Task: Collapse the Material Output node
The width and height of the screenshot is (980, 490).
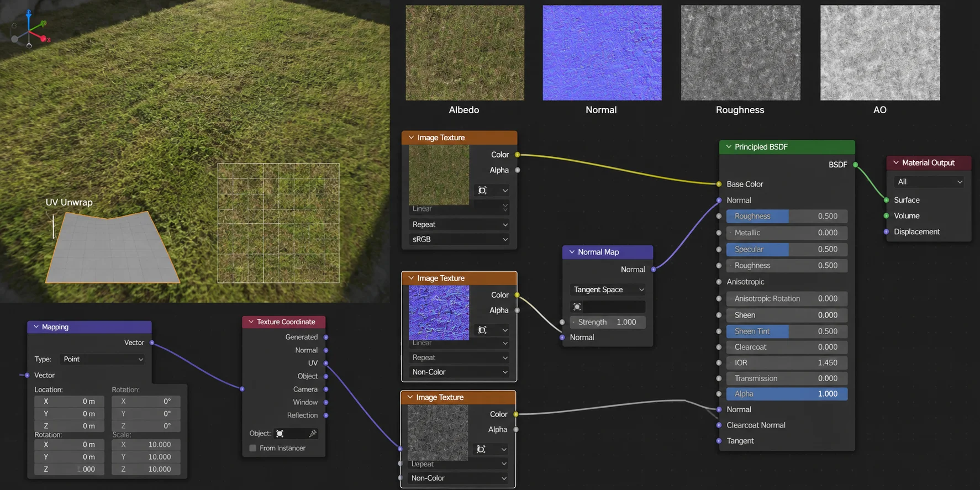Action: coord(896,163)
